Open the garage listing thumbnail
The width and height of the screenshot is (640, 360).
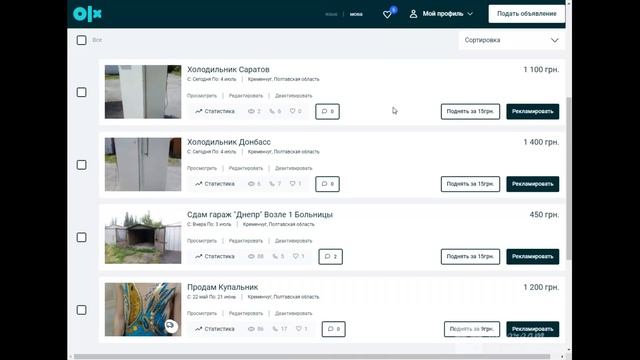coord(143,237)
